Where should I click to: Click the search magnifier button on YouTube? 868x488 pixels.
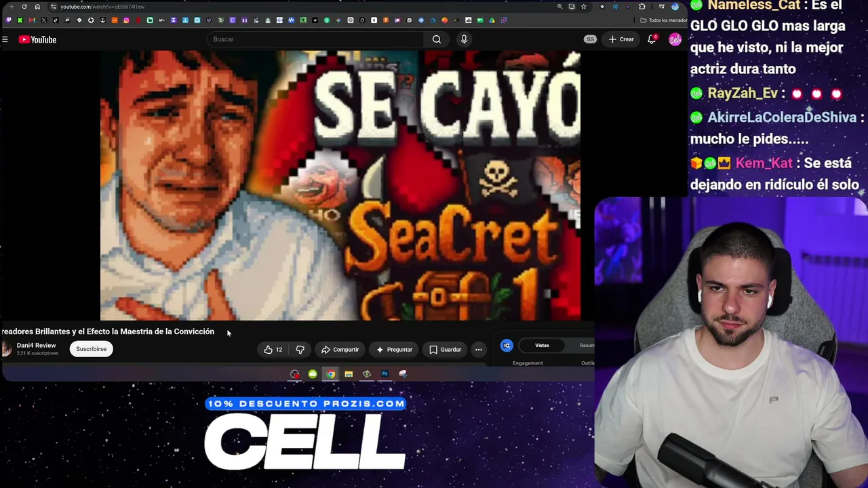pos(437,39)
